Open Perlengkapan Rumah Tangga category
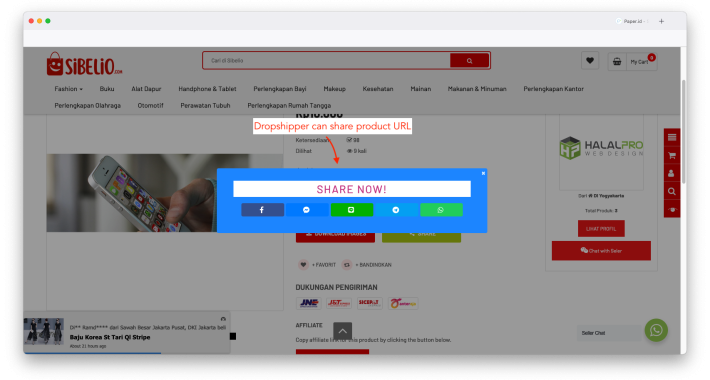The width and height of the screenshot is (710, 380). (x=289, y=106)
